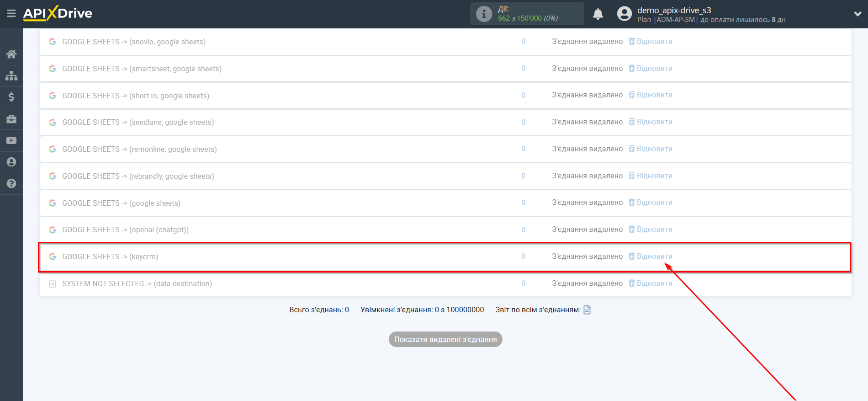Open help question icon in sidebar
Image resolution: width=868 pixels, height=401 pixels.
11,183
